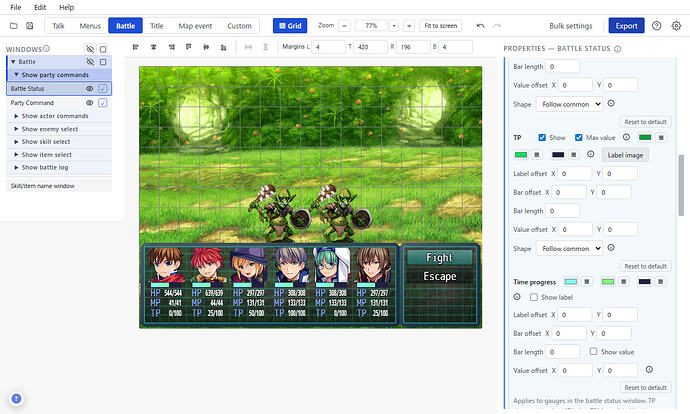Expand Show item select group

pyautogui.click(x=16, y=155)
